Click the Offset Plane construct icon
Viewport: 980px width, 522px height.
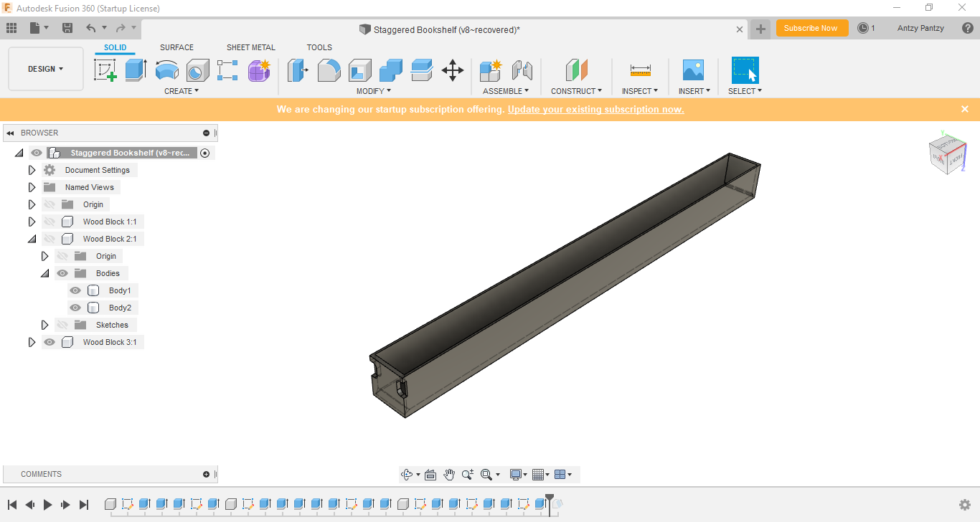(x=576, y=70)
